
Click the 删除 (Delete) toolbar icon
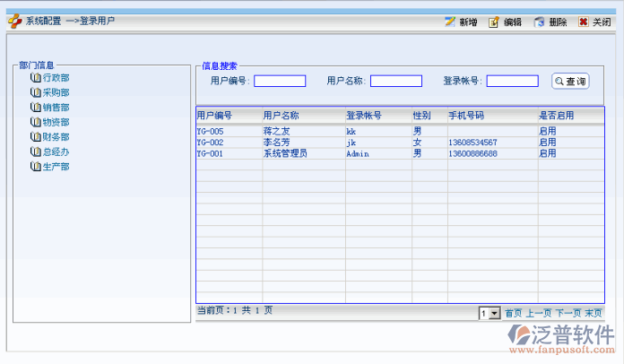pos(539,22)
